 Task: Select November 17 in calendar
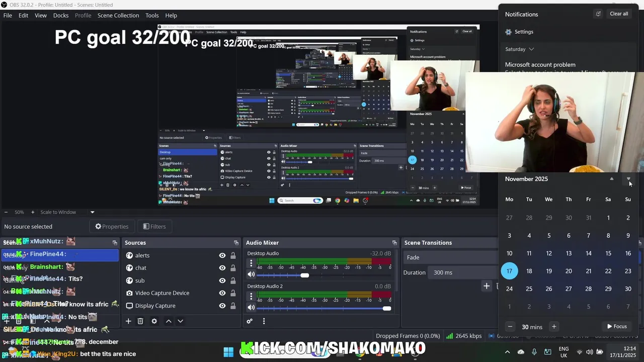click(509, 271)
